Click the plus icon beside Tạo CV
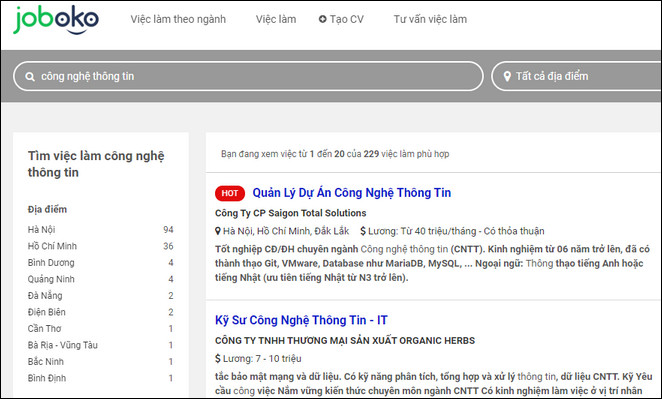Screen dimensions: 662x399 pyautogui.click(x=323, y=19)
